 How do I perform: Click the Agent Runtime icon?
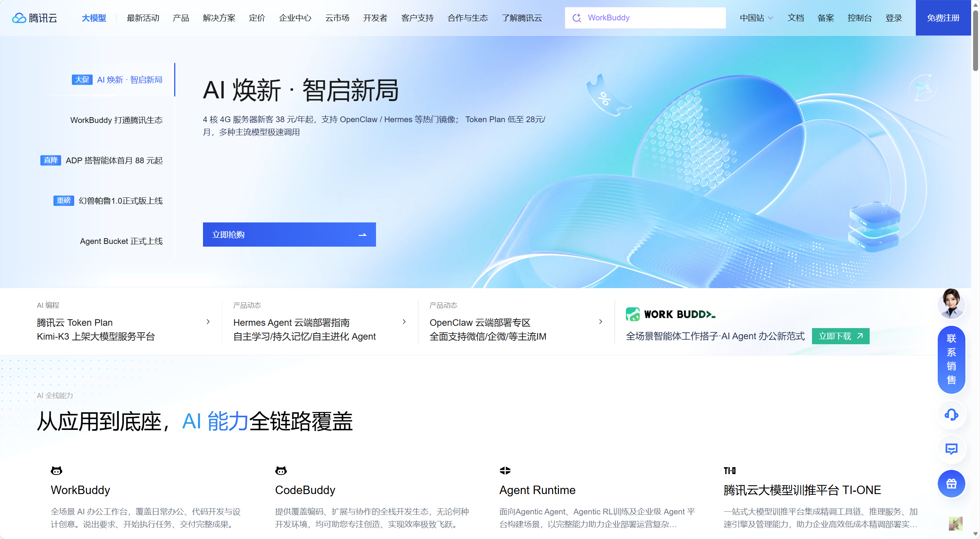click(x=505, y=471)
